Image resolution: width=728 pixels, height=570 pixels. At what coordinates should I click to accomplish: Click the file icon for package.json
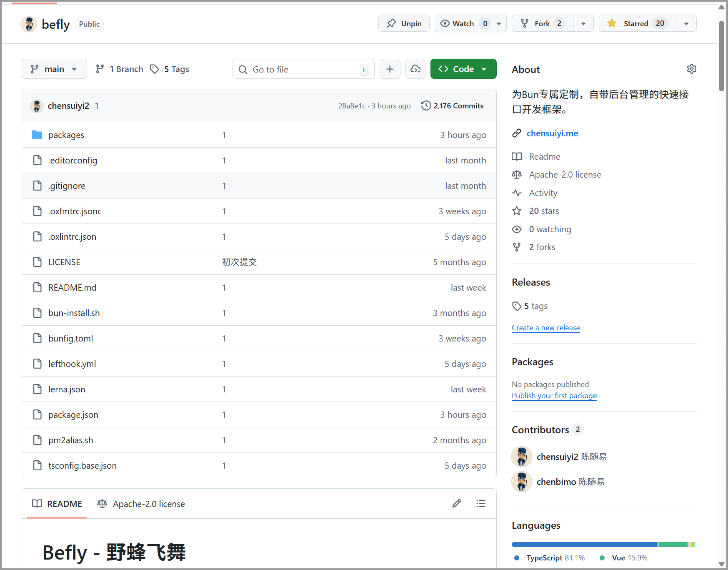(x=38, y=415)
